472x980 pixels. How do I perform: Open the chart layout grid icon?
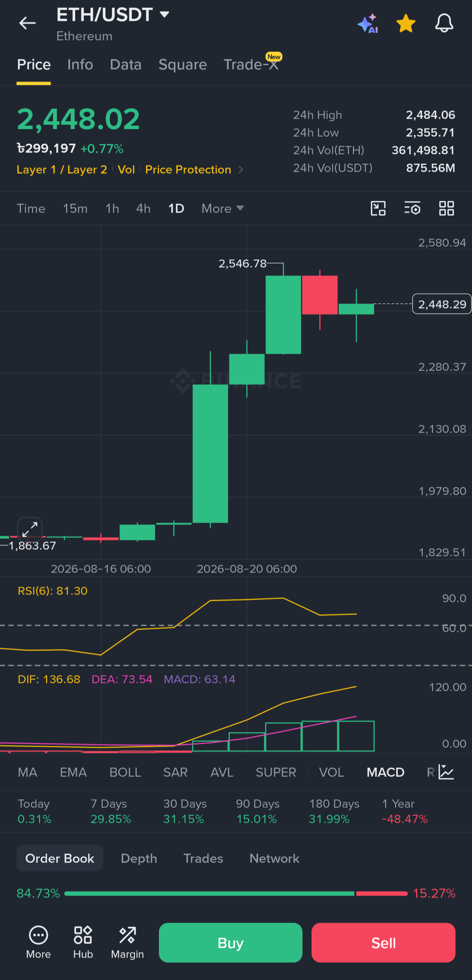coord(446,209)
